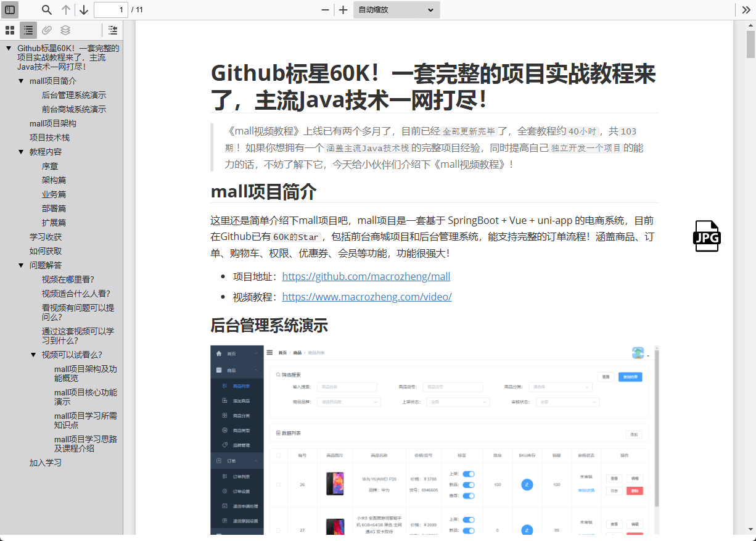
Task: Show layers panel icon
Action: [x=65, y=30]
